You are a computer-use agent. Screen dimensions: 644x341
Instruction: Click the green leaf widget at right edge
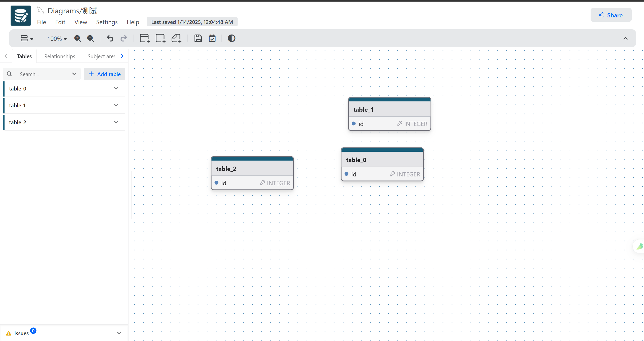point(639,246)
